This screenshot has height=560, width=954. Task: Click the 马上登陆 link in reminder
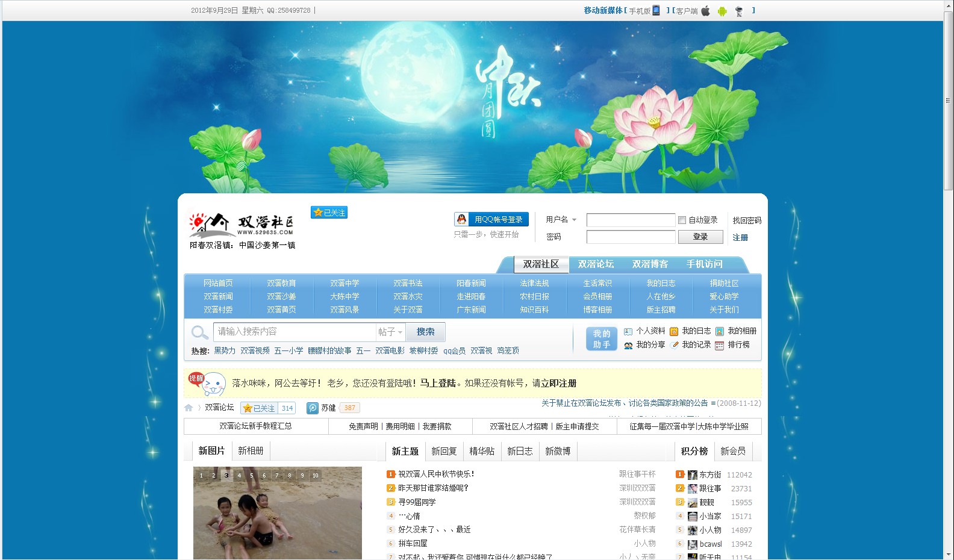pyautogui.click(x=438, y=383)
